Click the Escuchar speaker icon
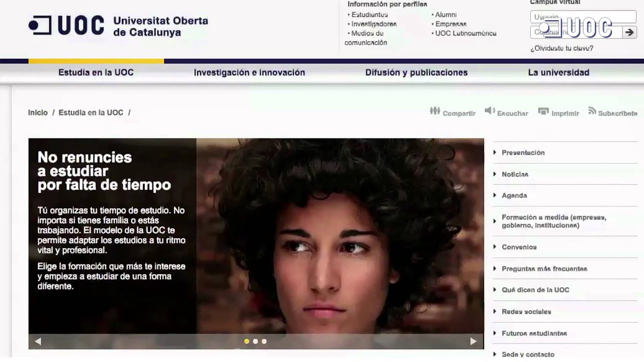Image resolution: width=644 pixels, height=362 pixels. (490, 111)
